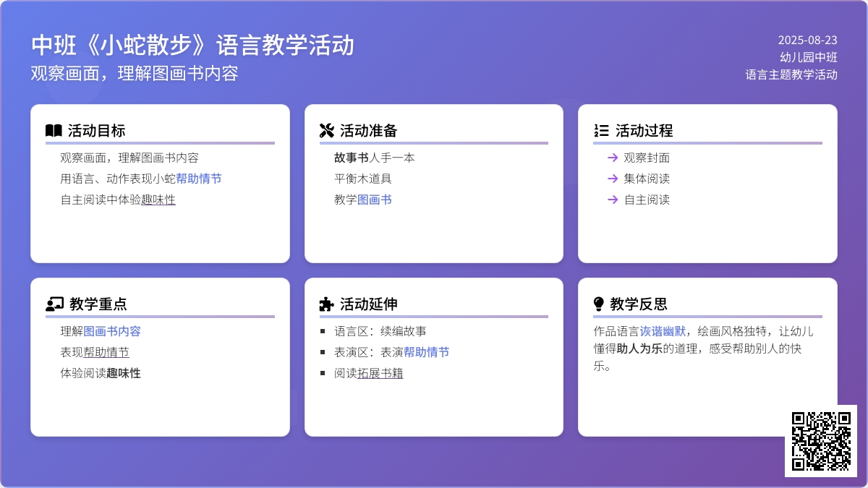This screenshot has width=868, height=488.
Task: Click the 语言区：续编故事 item
Action: click(380, 331)
